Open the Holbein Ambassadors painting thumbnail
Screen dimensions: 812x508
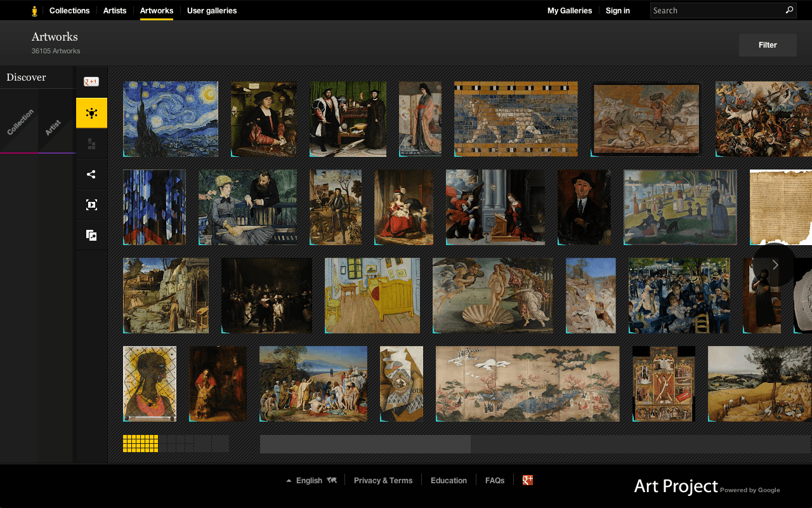(348, 119)
